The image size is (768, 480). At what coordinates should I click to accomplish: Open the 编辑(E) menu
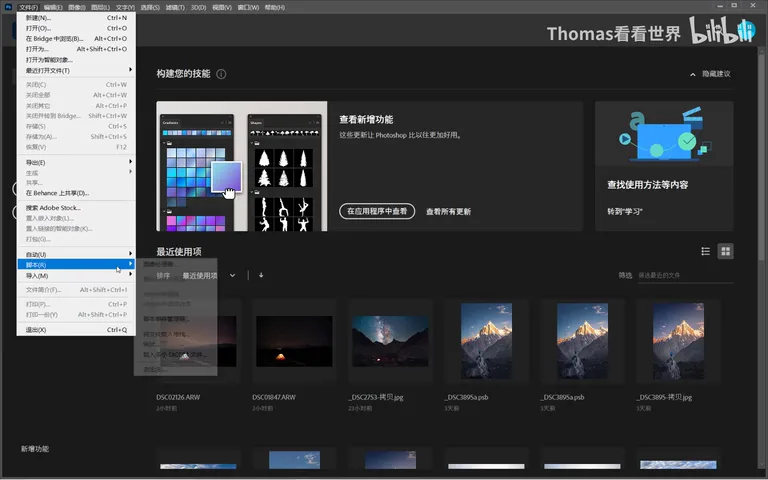click(52, 7)
